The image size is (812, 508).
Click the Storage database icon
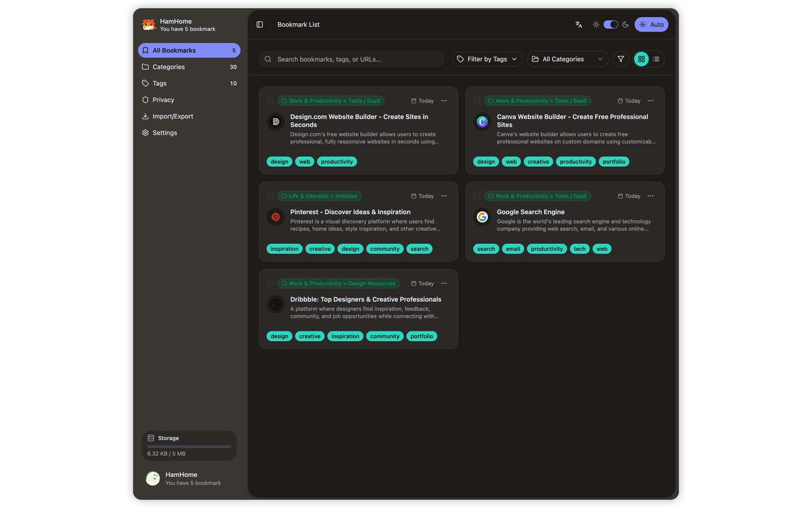151,438
